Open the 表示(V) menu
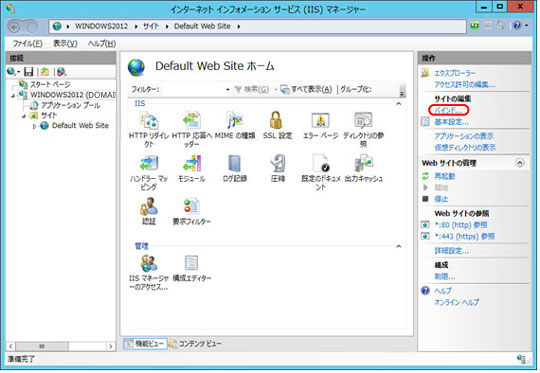The height and width of the screenshot is (373, 540). [65, 44]
